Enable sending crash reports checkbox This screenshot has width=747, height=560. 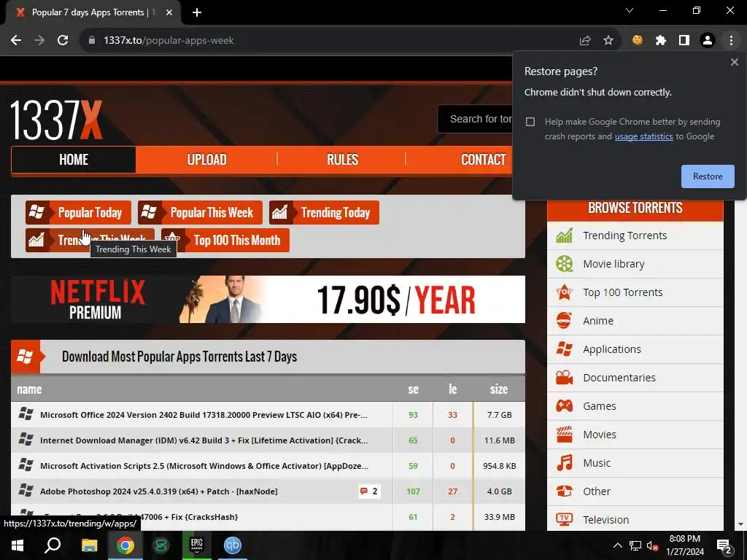click(x=530, y=122)
